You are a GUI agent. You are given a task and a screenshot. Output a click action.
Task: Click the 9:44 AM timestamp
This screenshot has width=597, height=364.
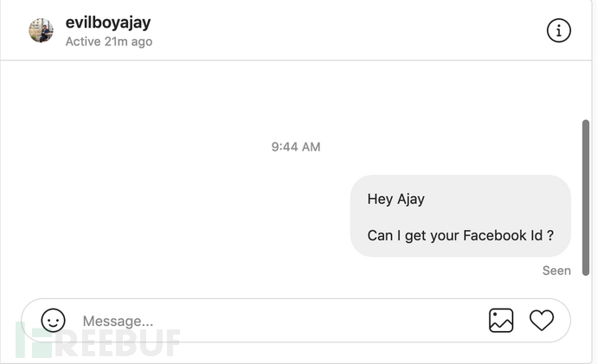(x=296, y=147)
